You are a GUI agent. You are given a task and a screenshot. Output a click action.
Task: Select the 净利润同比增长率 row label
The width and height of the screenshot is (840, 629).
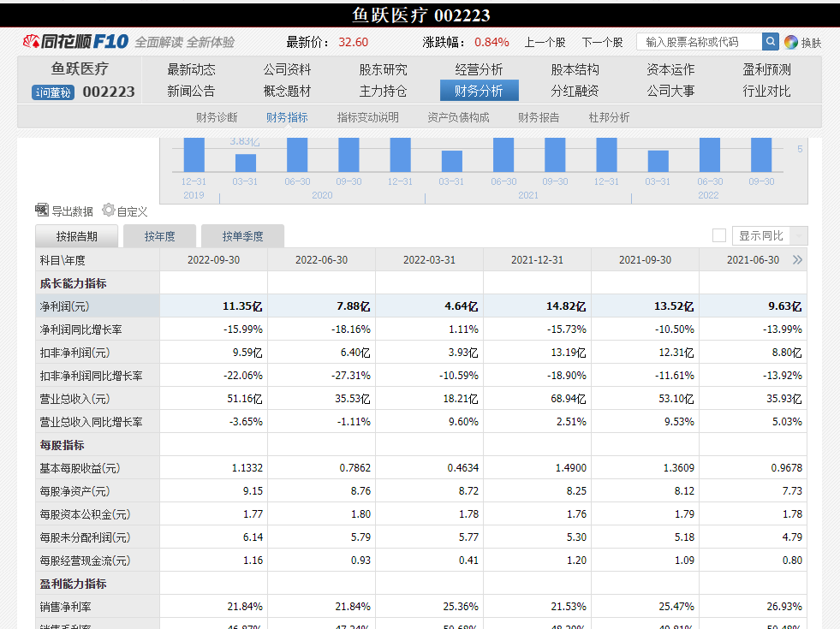tap(80, 329)
